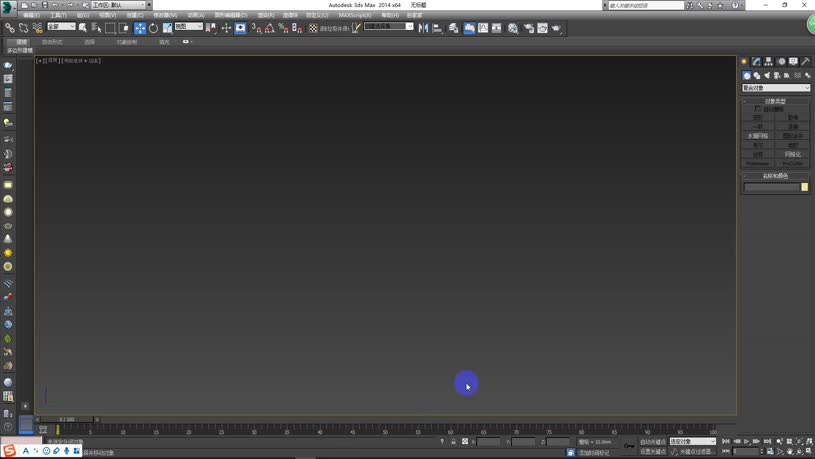Toggle Spinner Snap
The height and width of the screenshot is (459, 815).
297,28
